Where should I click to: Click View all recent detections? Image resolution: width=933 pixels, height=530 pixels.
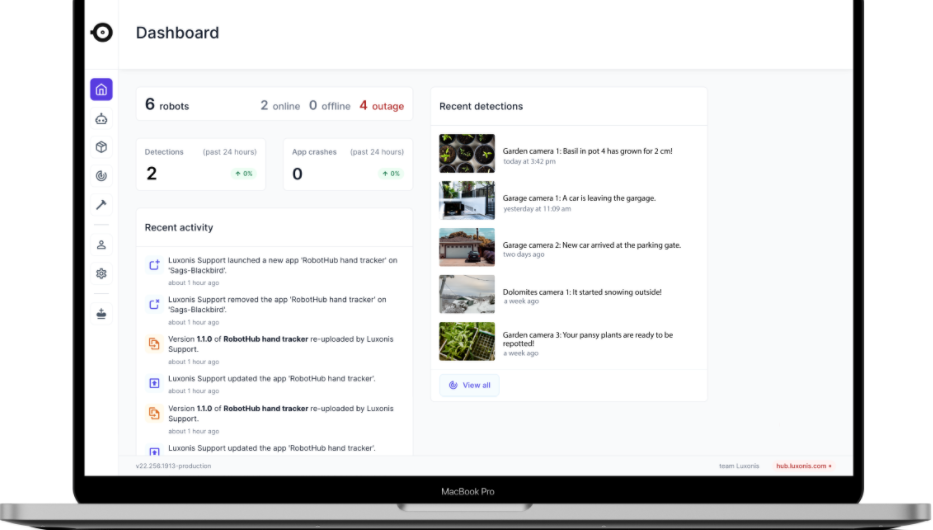click(469, 385)
